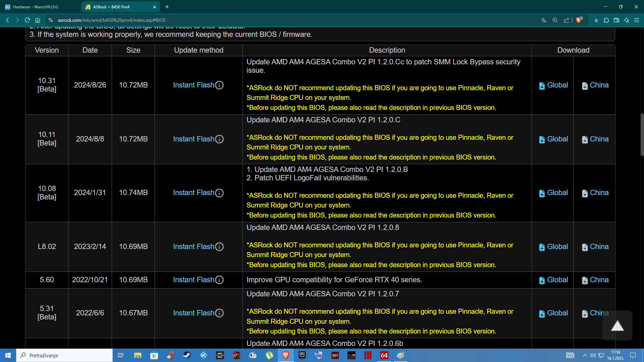Image resolution: width=644 pixels, height=362 pixels.
Task: Open Kodi from the taskbar
Action: pyautogui.click(x=204, y=355)
